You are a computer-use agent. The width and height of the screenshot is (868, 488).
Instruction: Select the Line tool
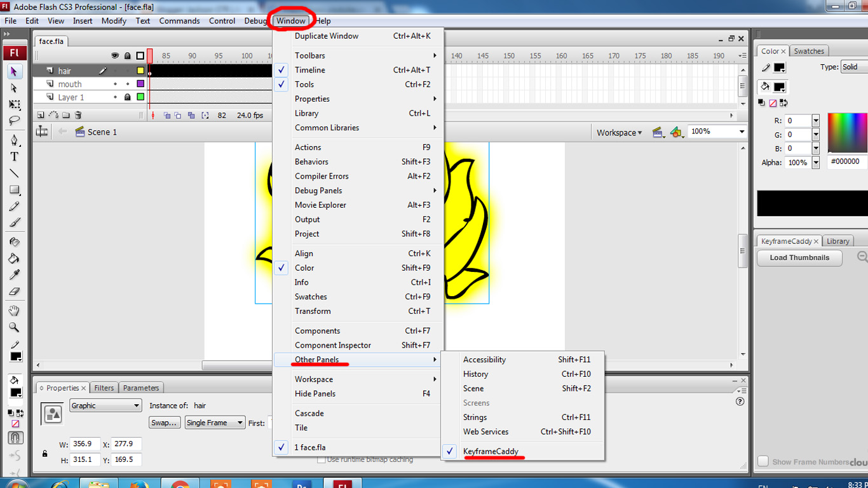point(14,173)
